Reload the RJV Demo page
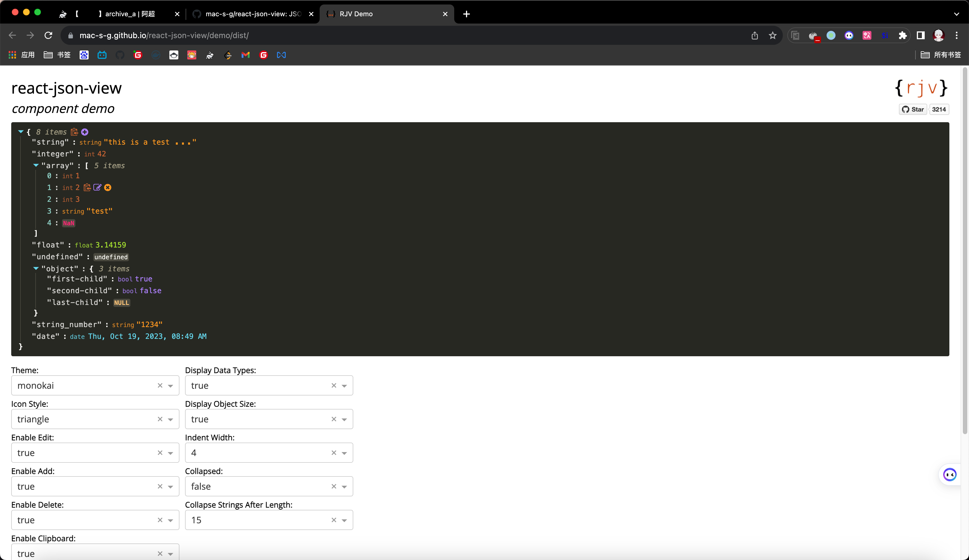969x560 pixels. click(49, 35)
